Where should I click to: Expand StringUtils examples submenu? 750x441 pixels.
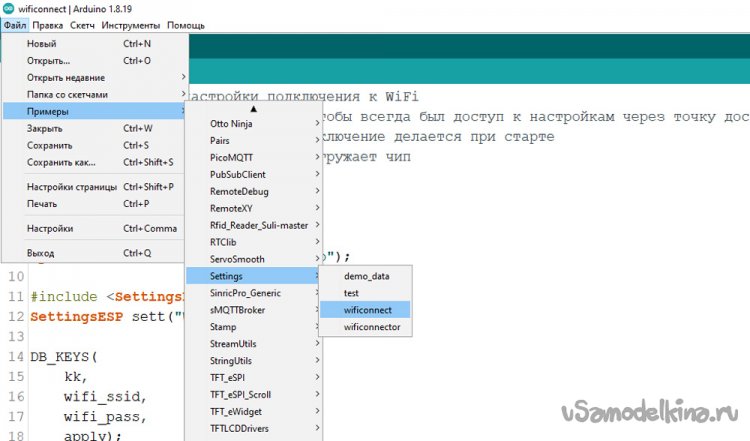tap(254, 361)
